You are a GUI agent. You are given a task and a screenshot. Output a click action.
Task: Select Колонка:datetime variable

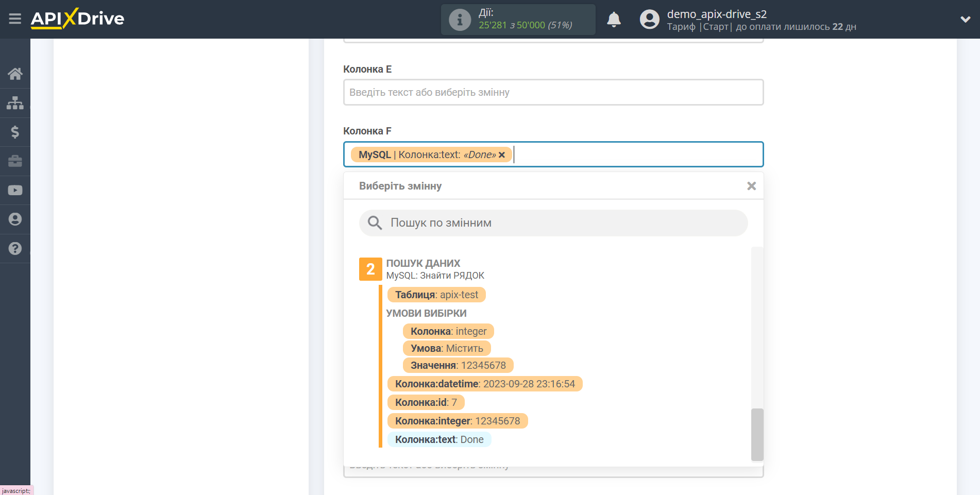485,384
